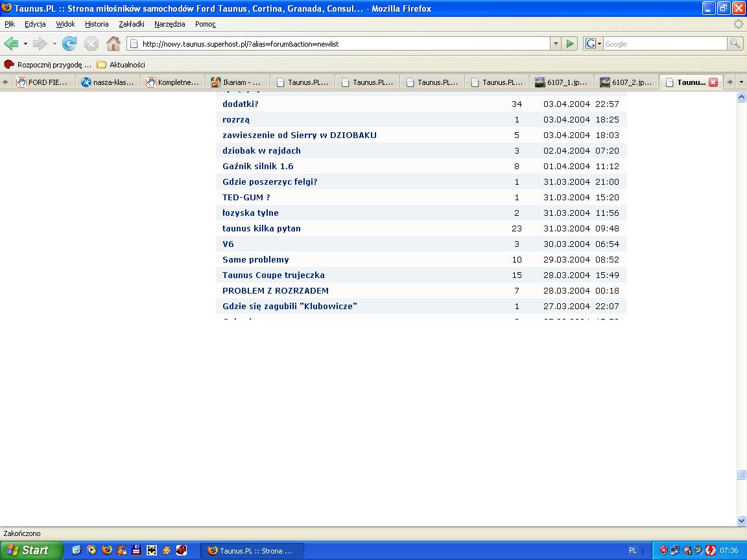This screenshot has height=560, width=747.
Task: Open the Aktualności bookmarks folder
Action: pyautogui.click(x=121, y=65)
